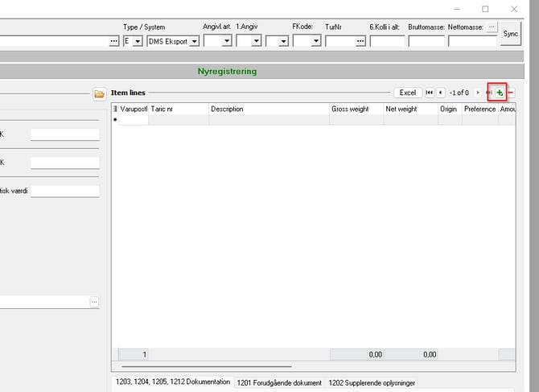Switch to 1201 Forudgående dokument tab
The image size is (539, 392).
(x=279, y=383)
